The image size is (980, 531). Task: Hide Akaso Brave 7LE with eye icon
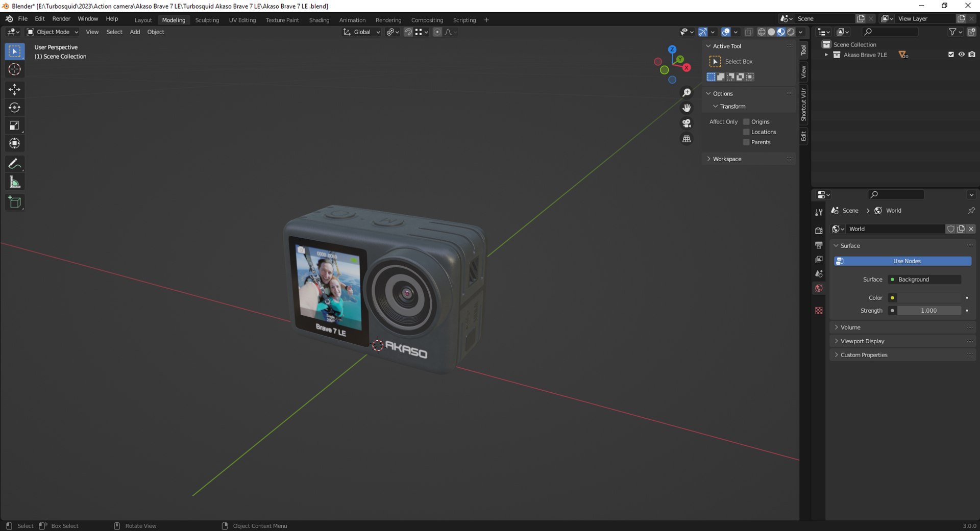tap(961, 55)
